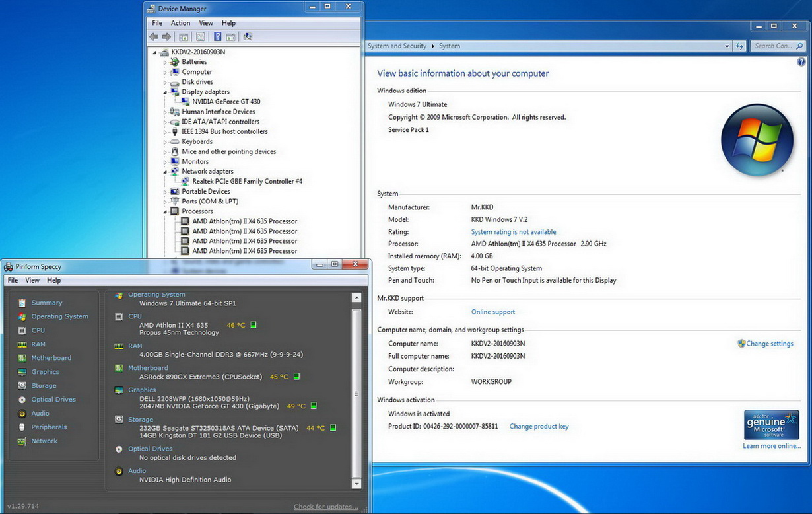Expand the Keyboards node
This screenshot has height=514, width=812.
166,141
